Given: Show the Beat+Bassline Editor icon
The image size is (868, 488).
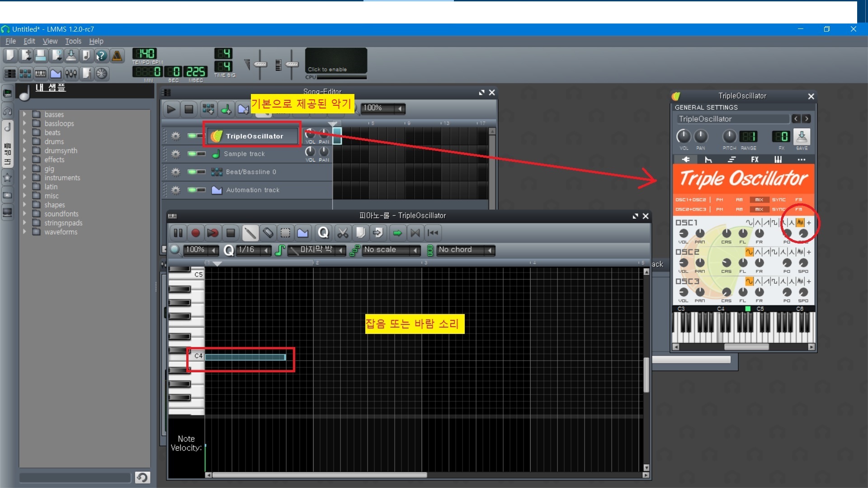Looking at the screenshot, I should pyautogui.click(x=25, y=73).
